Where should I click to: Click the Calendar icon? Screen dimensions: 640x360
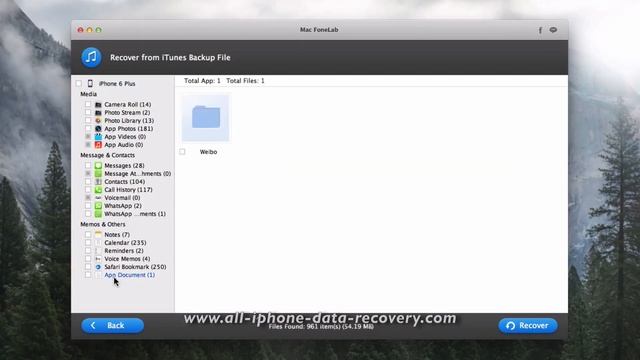coord(98,242)
